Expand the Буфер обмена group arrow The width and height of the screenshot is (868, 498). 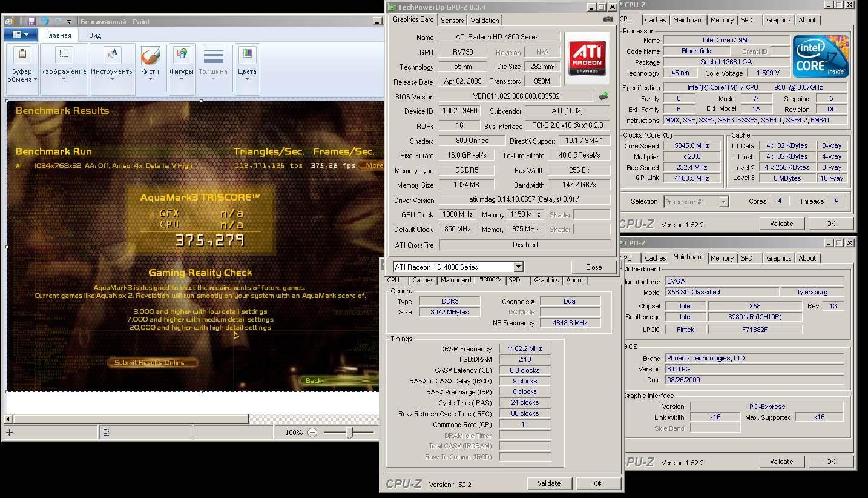point(35,79)
